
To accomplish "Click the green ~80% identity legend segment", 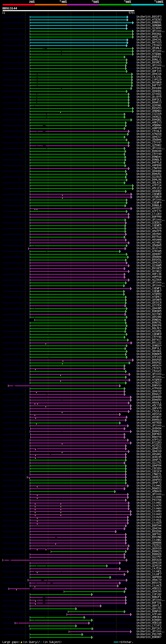I will (115, 4).
